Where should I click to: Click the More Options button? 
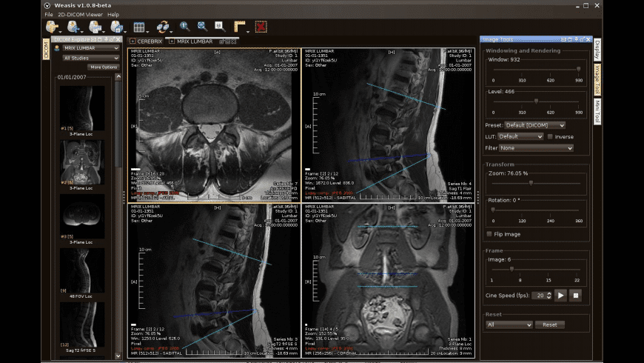(104, 67)
